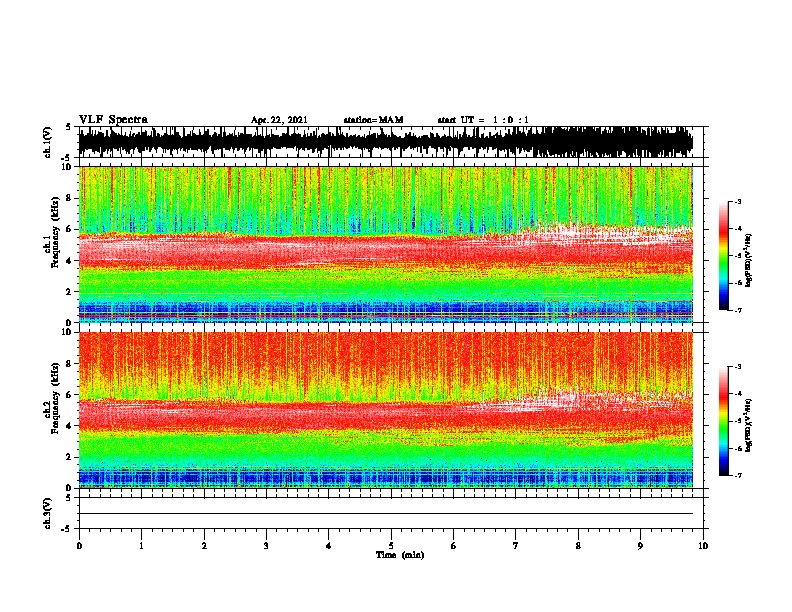The height and width of the screenshot is (612, 792).
Task: Click the "8" kHz tick of ch.1 spectrogram
Action: point(69,198)
